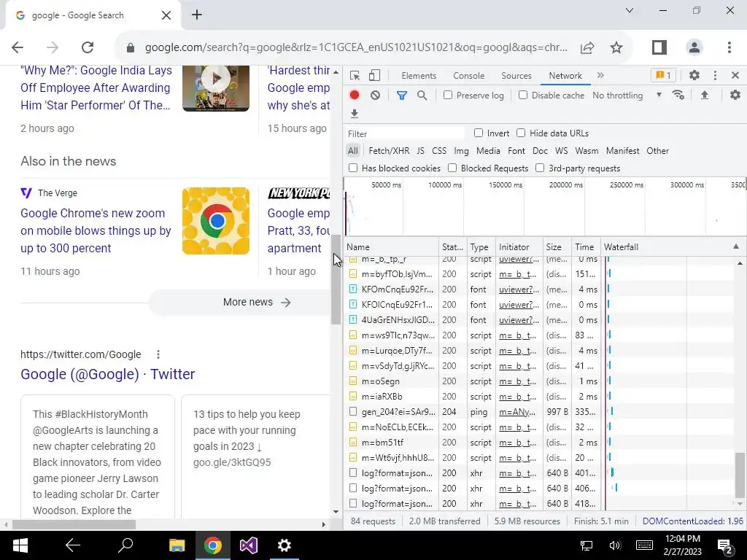This screenshot has width=747, height=560.
Task: Select m=oSegn script request
Action: (538, 381)
